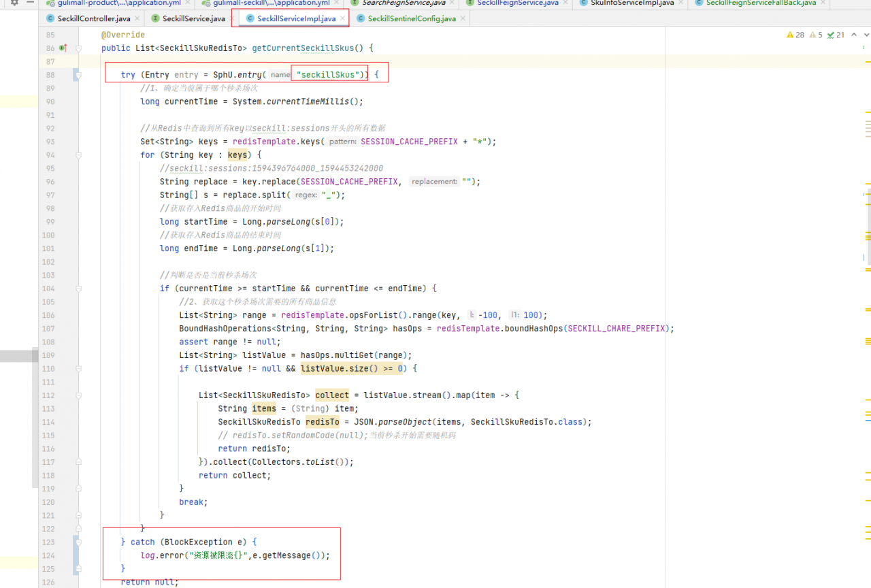Close the SearchFeignService.java tab
This screenshot has width=871, height=588.
(x=453, y=3)
